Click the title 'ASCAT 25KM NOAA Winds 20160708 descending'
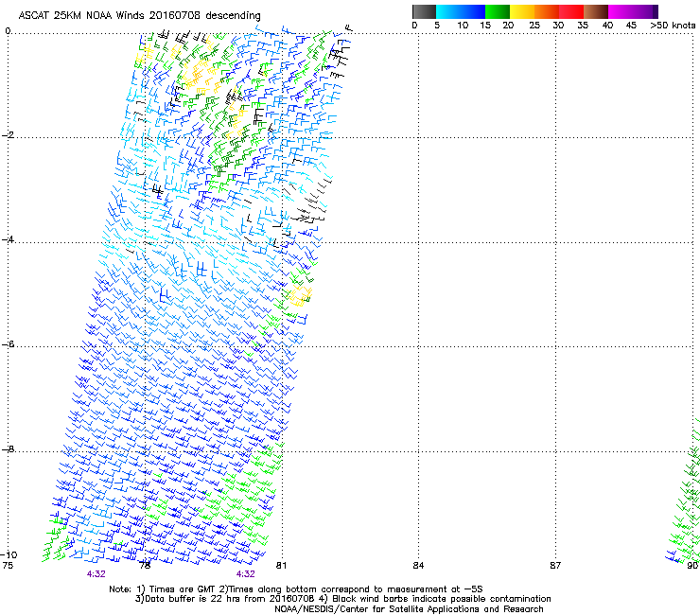The height and width of the screenshot is (615, 700). point(139,16)
